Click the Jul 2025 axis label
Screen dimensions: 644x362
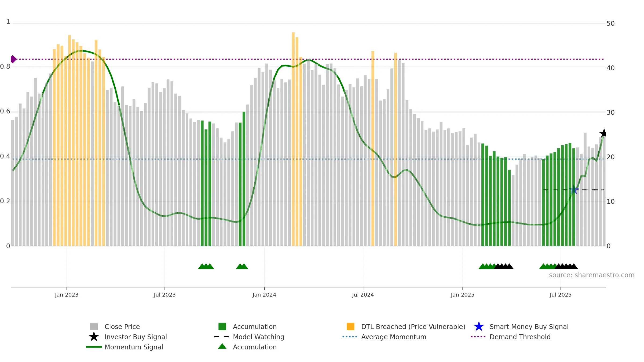[x=561, y=295]
